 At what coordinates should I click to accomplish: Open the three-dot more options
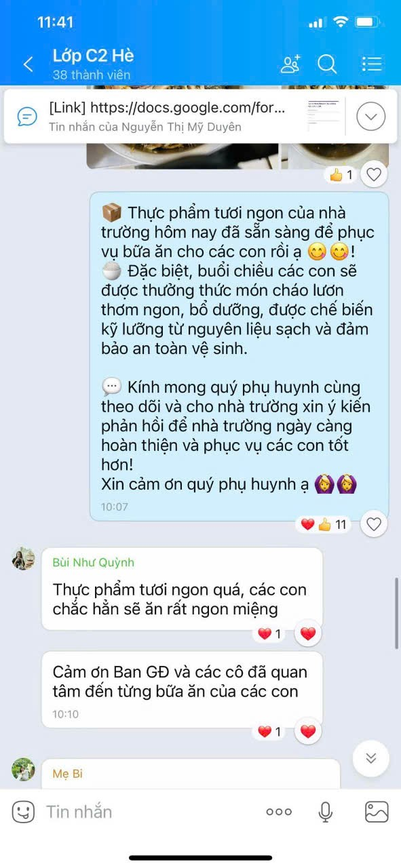(x=279, y=812)
